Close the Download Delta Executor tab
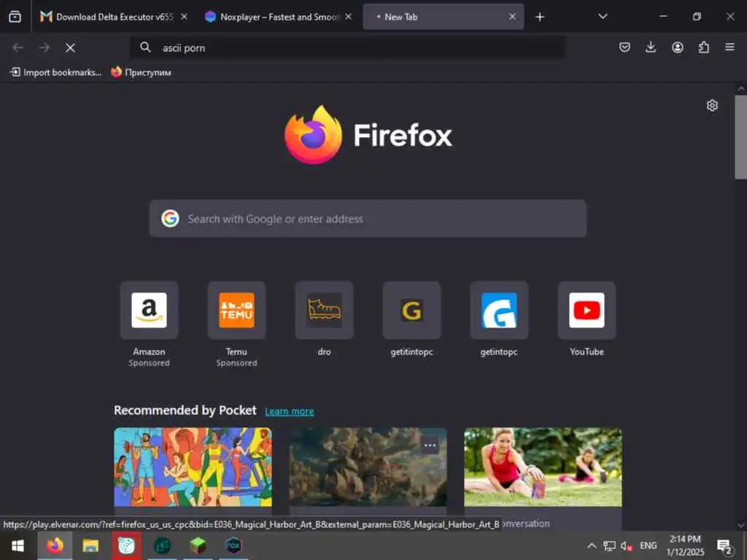The image size is (747, 560). tap(184, 17)
